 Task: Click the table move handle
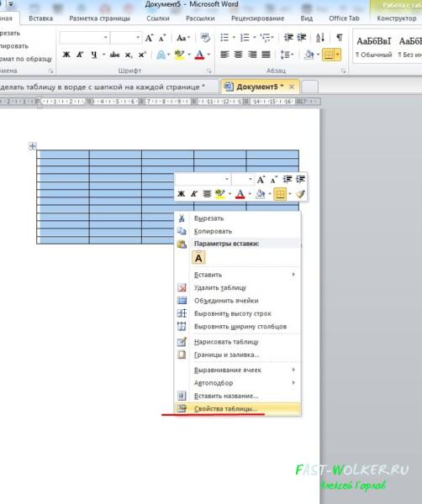coord(33,146)
